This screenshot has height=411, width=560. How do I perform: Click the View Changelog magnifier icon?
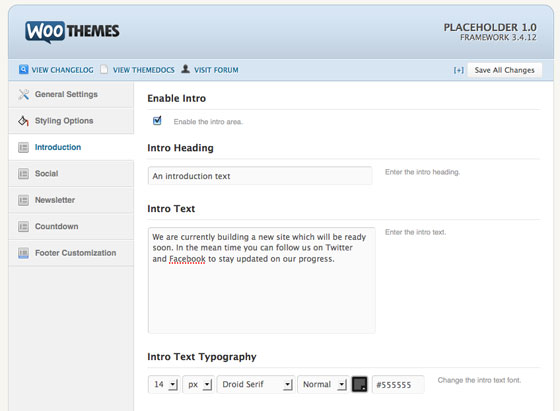coord(24,69)
